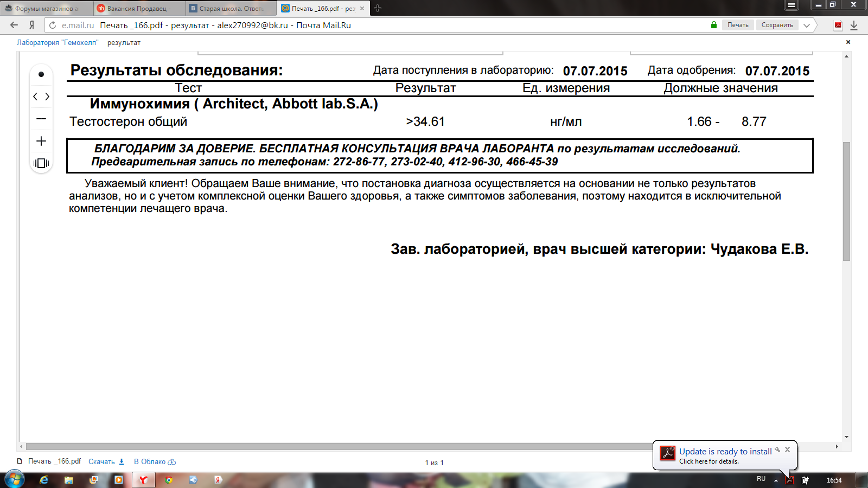Screen dimensions: 868x488
Task: Go back with the browser back arrow
Action: (x=14, y=25)
